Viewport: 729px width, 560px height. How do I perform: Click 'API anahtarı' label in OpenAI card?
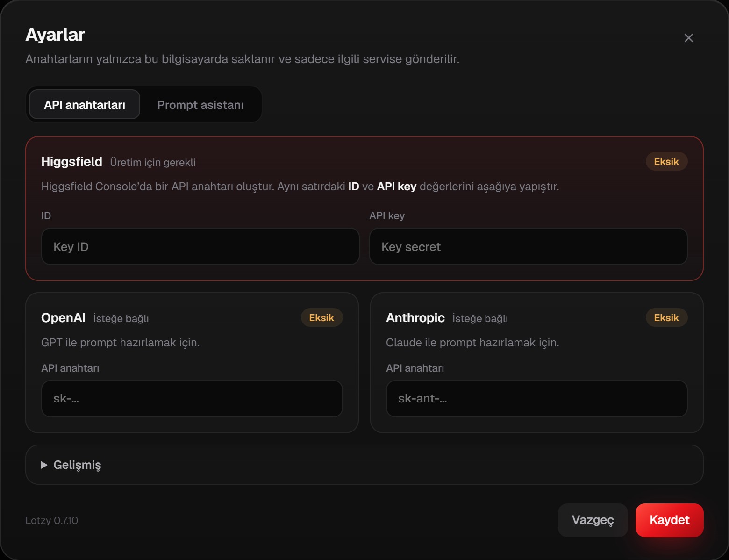coord(70,368)
